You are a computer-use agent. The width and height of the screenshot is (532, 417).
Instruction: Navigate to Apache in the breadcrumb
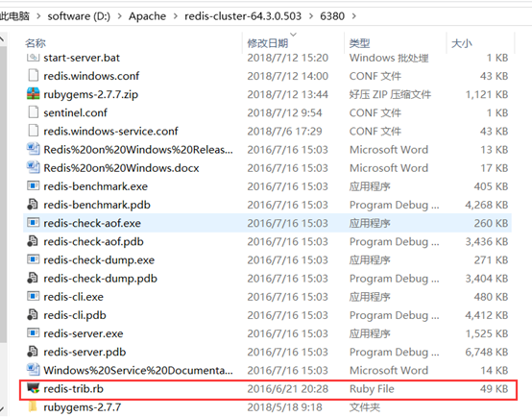point(147,16)
